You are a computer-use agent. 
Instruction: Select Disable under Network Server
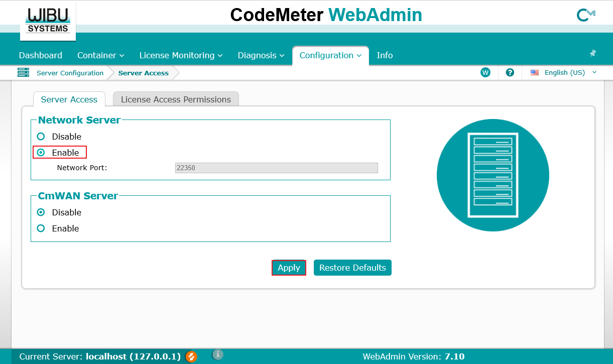pyautogui.click(x=41, y=137)
